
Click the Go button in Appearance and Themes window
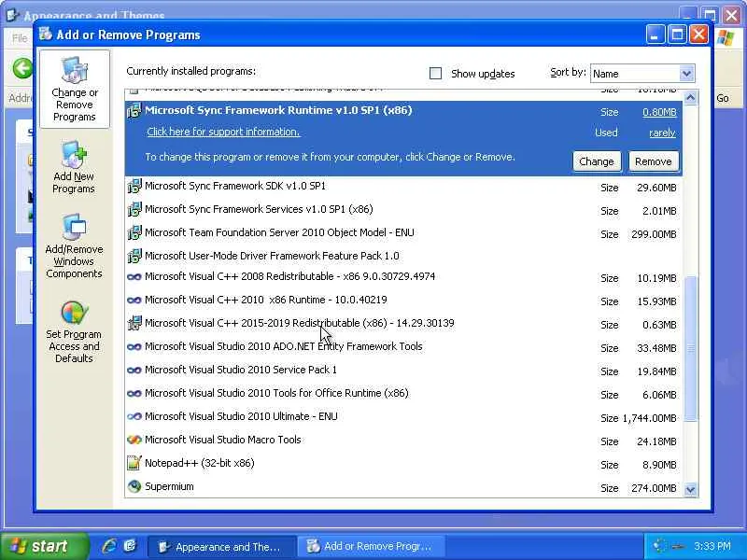tap(722, 98)
